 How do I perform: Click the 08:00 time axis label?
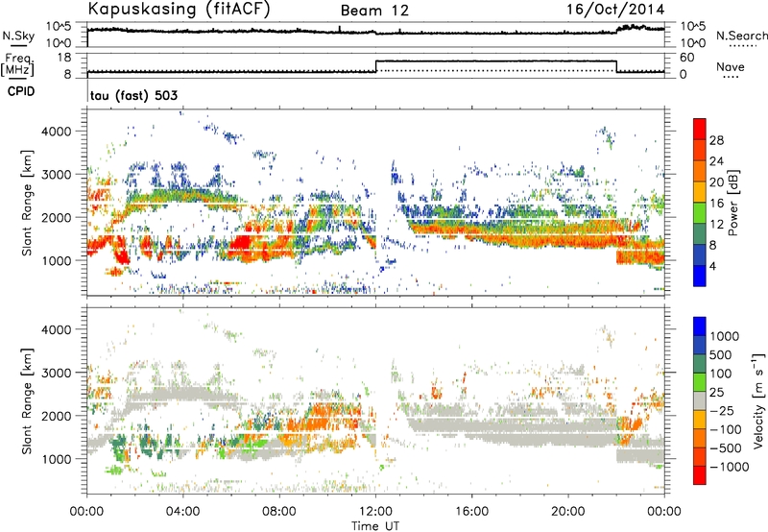(279, 512)
